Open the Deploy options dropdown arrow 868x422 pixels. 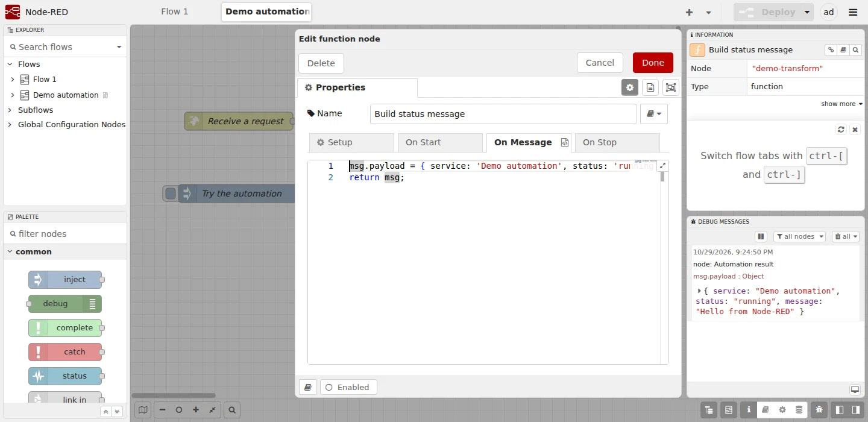(807, 12)
